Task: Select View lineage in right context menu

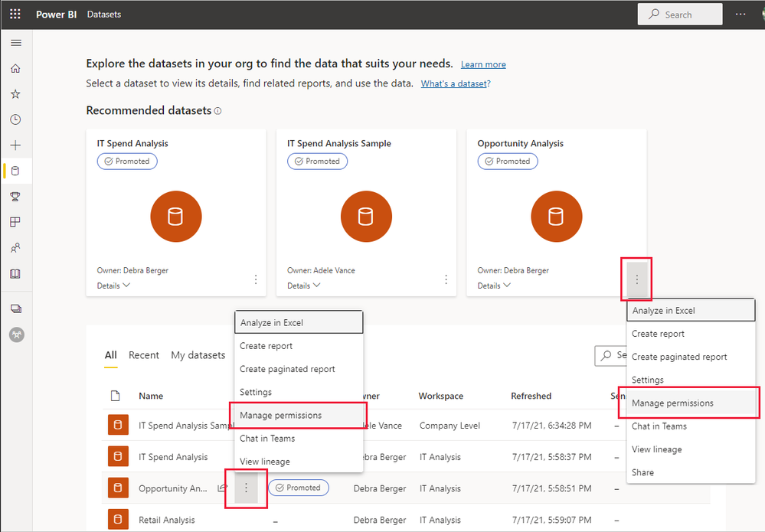Action: coord(691,449)
